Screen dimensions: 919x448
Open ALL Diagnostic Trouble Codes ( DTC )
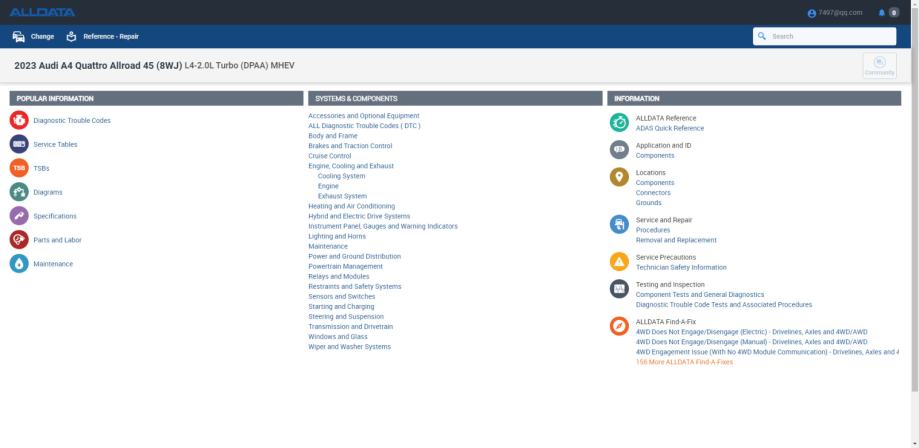[x=364, y=126]
